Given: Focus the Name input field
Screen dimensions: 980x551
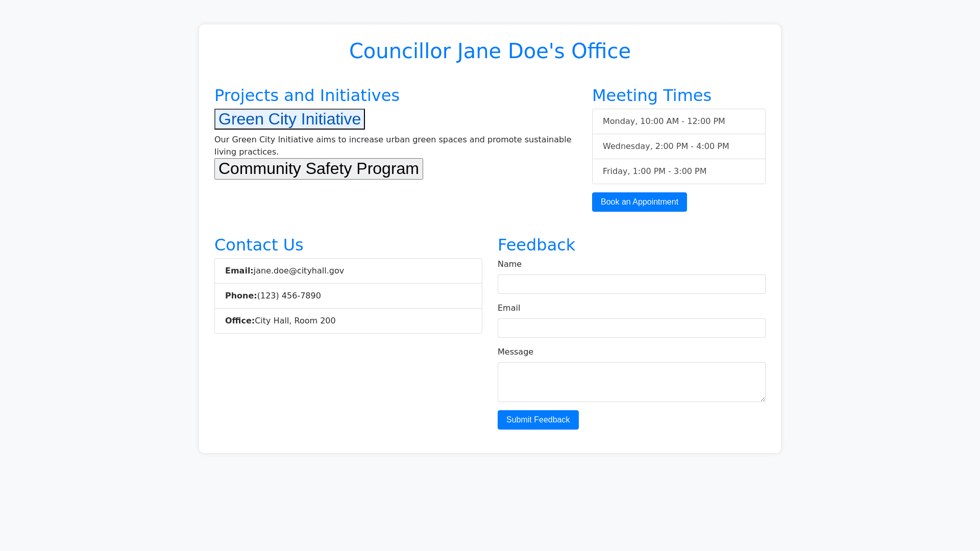Looking at the screenshot, I should (x=631, y=284).
